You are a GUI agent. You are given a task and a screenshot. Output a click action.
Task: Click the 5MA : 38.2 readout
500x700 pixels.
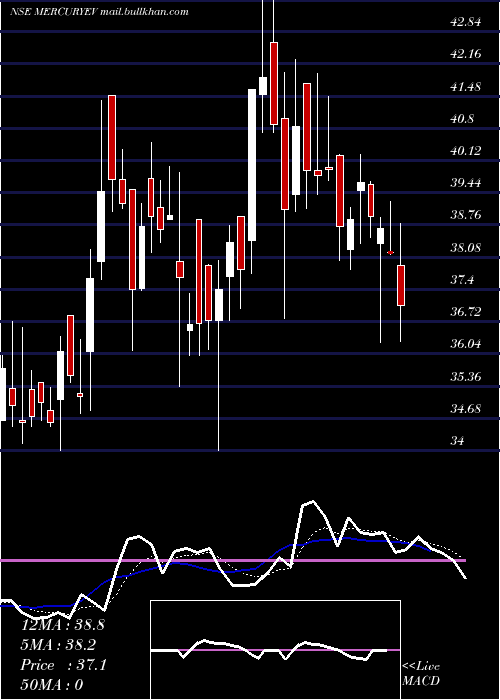[59, 645]
